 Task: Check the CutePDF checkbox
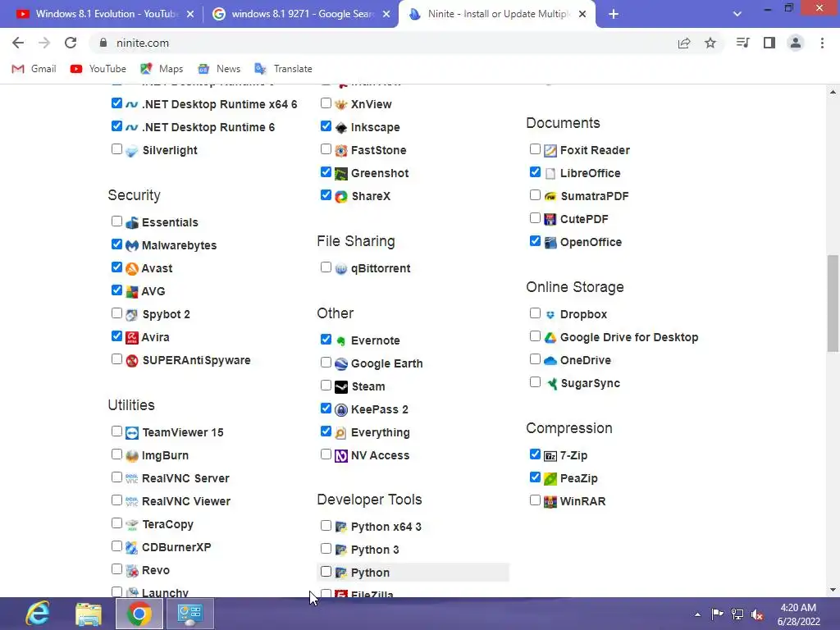(x=535, y=218)
